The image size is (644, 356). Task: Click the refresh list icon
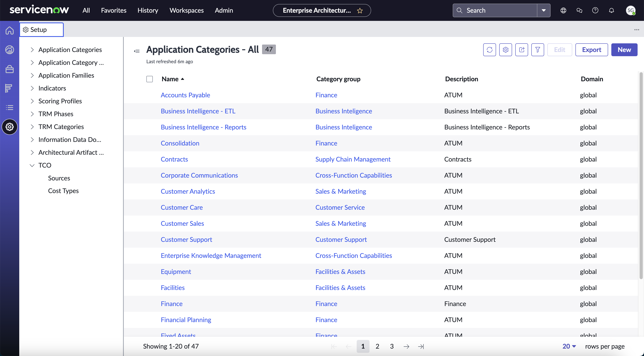(489, 50)
